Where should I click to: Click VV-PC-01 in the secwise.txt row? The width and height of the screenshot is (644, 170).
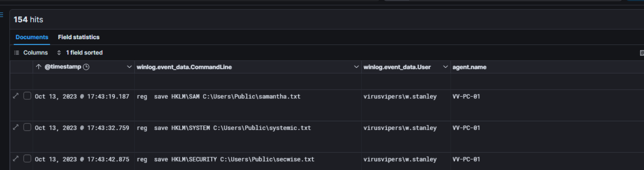coord(466,159)
